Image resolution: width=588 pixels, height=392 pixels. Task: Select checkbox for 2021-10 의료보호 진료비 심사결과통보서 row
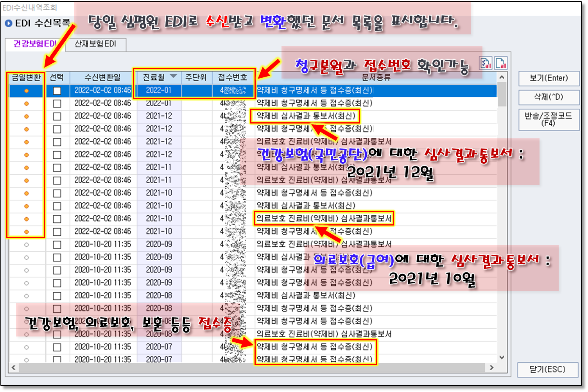click(57, 219)
